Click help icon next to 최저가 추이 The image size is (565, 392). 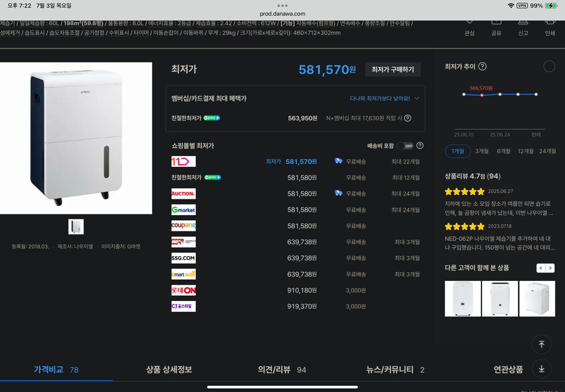(x=482, y=66)
